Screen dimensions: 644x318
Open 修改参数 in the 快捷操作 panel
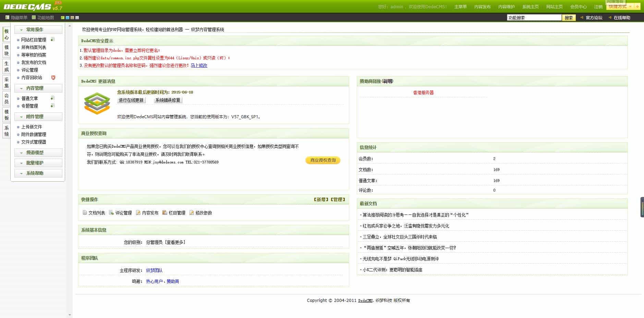tap(201, 213)
